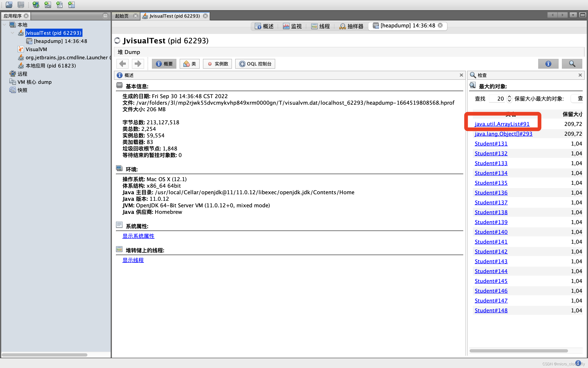
Task: Open [heapdump] 14:36:48 in the applications tree
Action: point(60,41)
